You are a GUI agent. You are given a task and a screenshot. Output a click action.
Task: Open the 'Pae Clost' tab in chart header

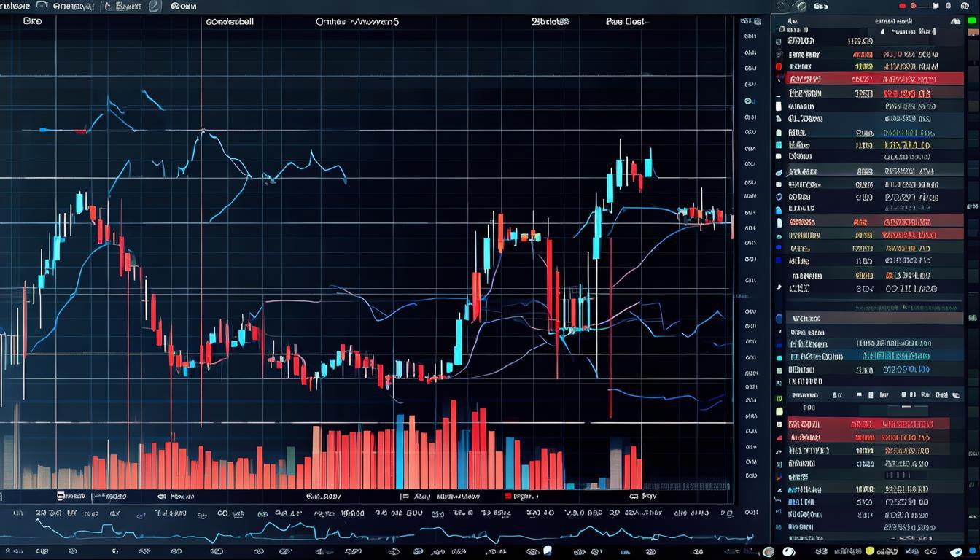[x=625, y=22]
